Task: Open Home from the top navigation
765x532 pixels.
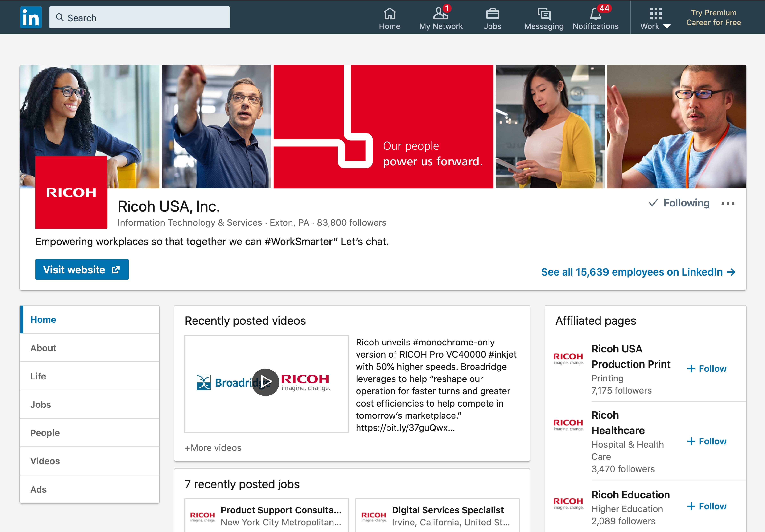Action: point(389,19)
